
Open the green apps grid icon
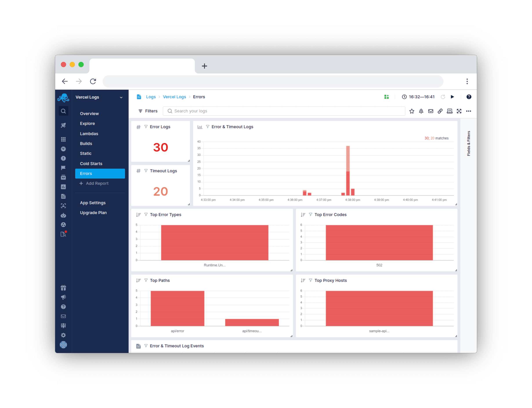point(386,97)
